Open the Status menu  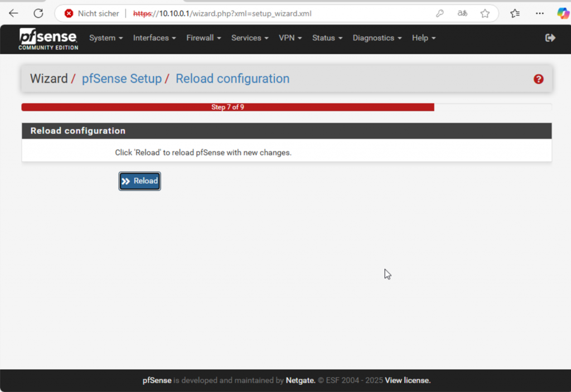click(327, 38)
